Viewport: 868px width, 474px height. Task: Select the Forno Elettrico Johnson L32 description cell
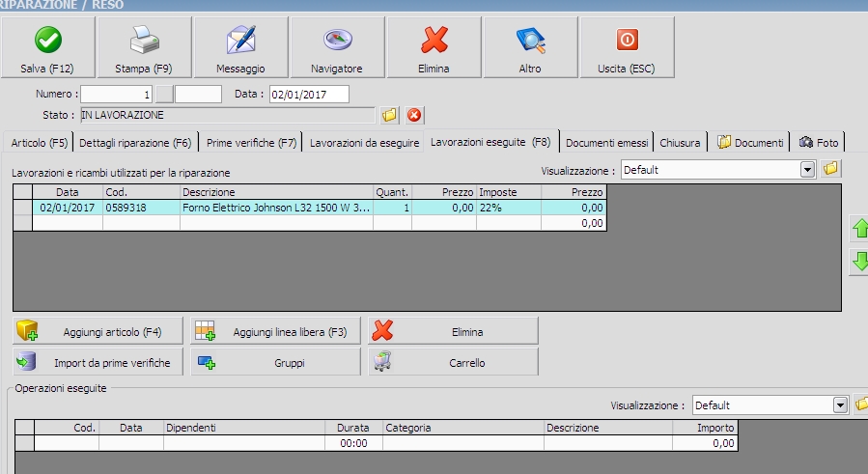(x=276, y=208)
